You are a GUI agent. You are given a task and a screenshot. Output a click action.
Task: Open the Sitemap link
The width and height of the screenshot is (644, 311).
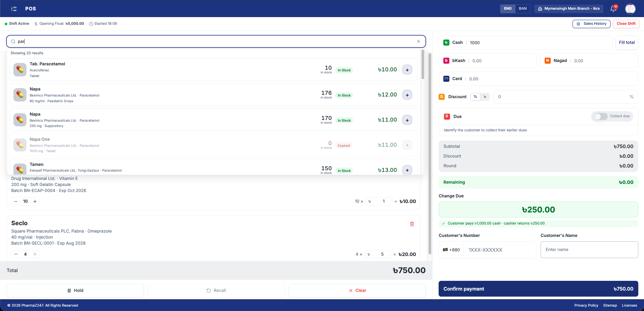(x=610, y=305)
